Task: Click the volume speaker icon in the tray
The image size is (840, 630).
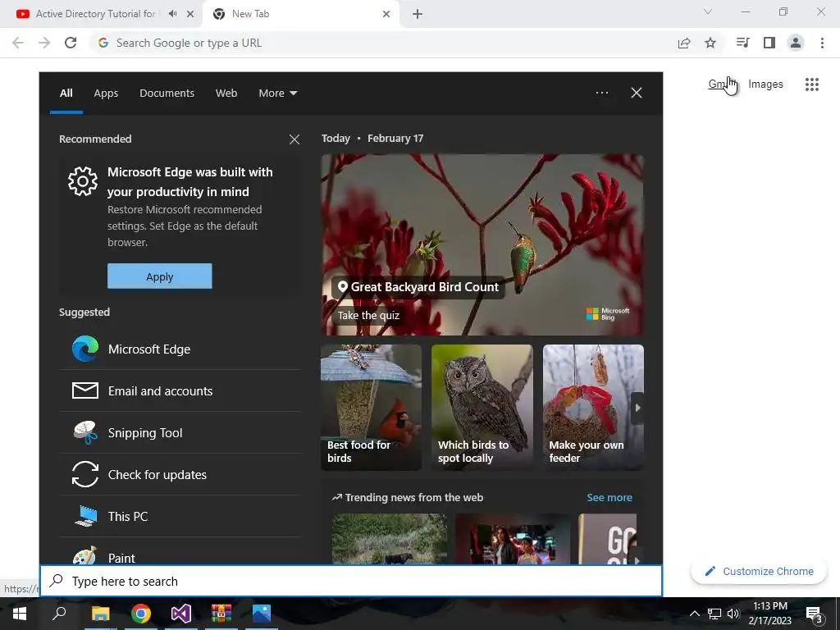Action: [733, 614]
